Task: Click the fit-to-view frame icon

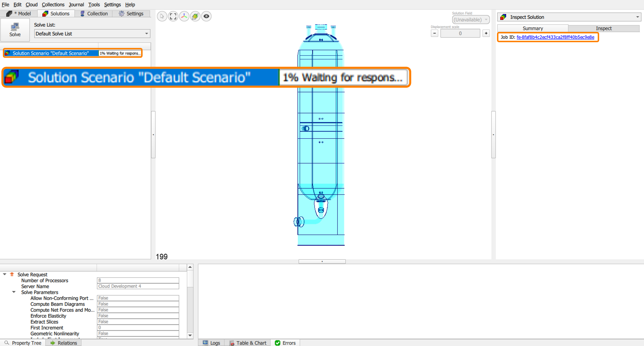Action: click(173, 17)
